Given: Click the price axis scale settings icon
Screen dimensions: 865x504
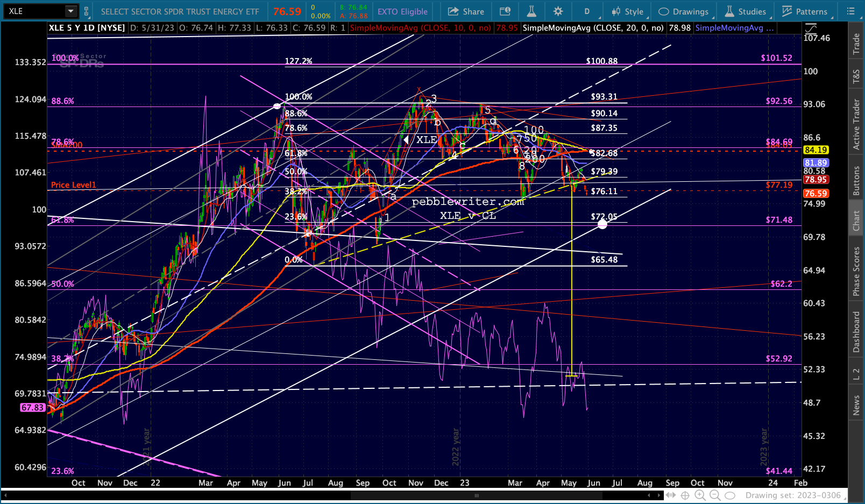Looking at the screenshot, I should pos(811,28).
